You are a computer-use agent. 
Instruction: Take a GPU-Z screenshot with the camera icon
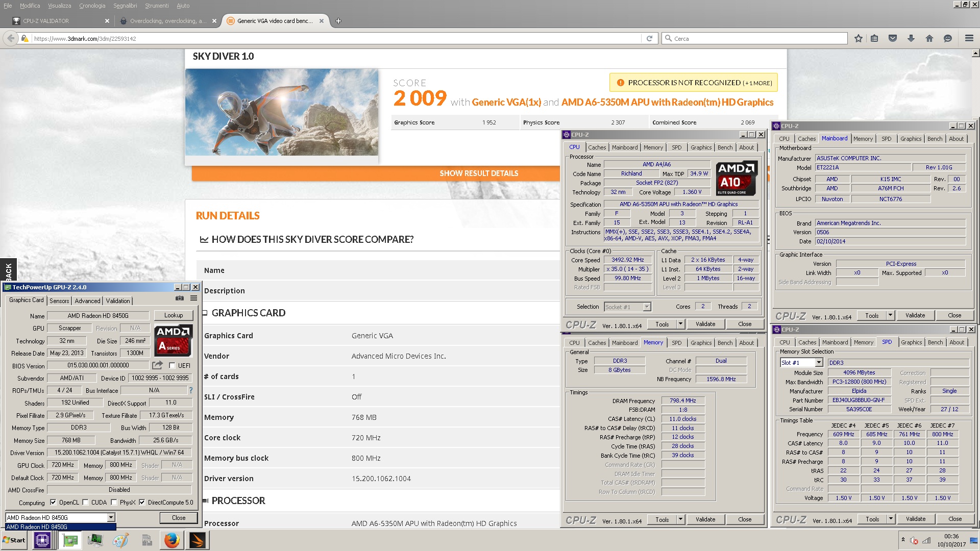[180, 298]
